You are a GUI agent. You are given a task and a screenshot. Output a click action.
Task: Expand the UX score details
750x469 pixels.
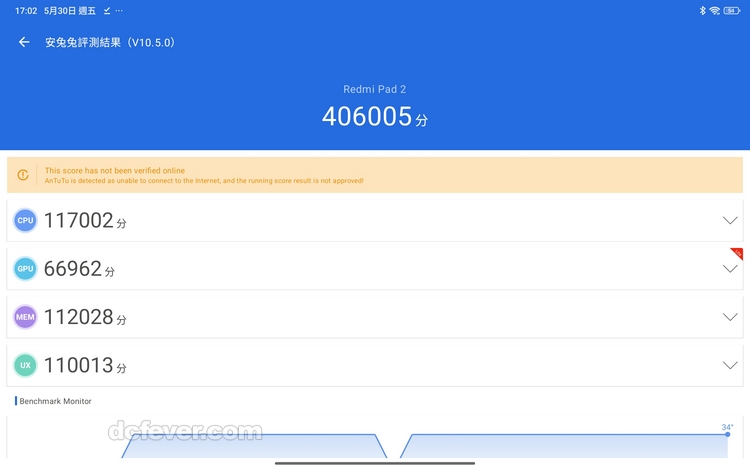pos(730,365)
